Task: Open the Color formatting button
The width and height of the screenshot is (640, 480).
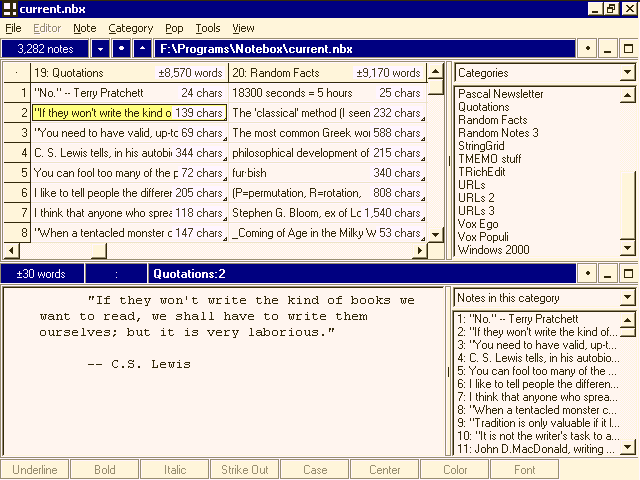Action: pos(455,470)
